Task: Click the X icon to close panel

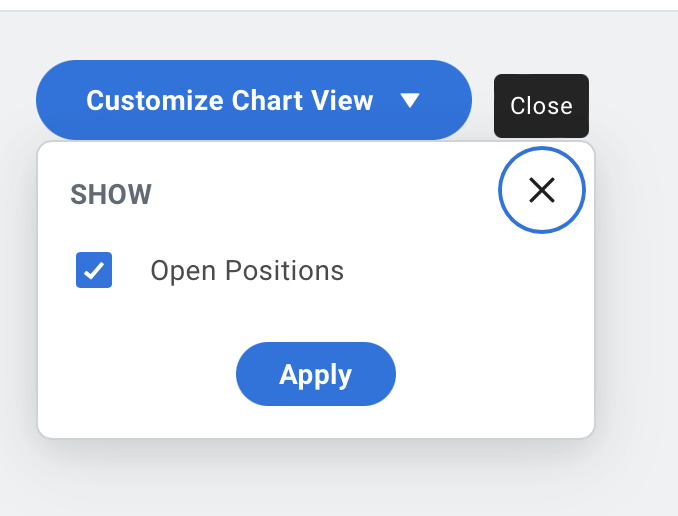Action: tap(542, 190)
